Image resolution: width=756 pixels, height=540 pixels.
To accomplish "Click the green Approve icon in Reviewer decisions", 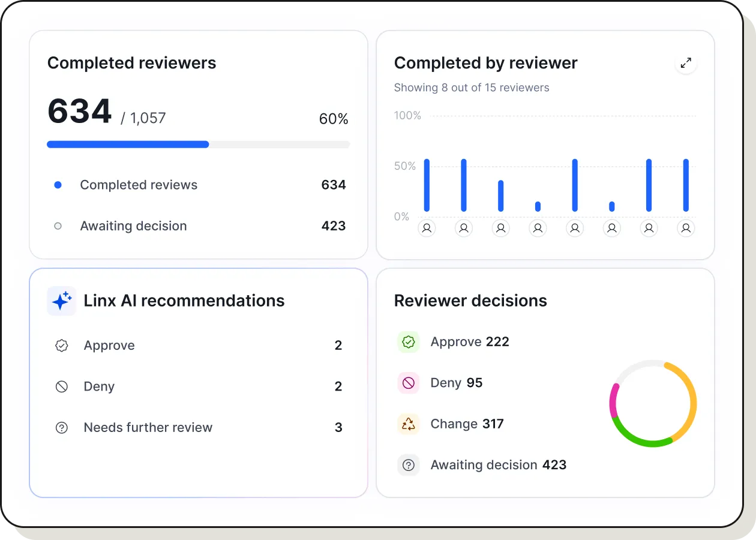I will tap(409, 342).
